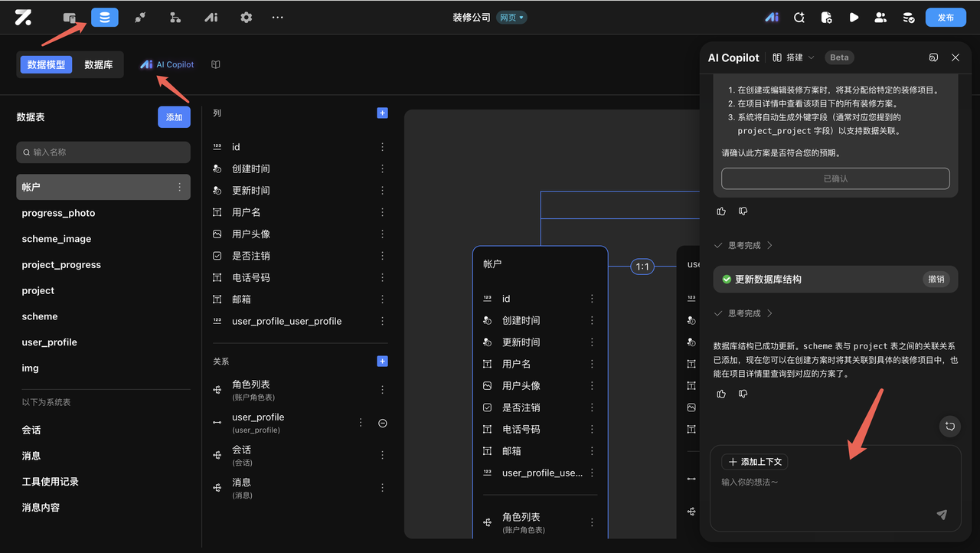The image size is (980, 553).
Task: Open the 搭建 mode dropdown in AI Copilot
Action: (x=794, y=57)
